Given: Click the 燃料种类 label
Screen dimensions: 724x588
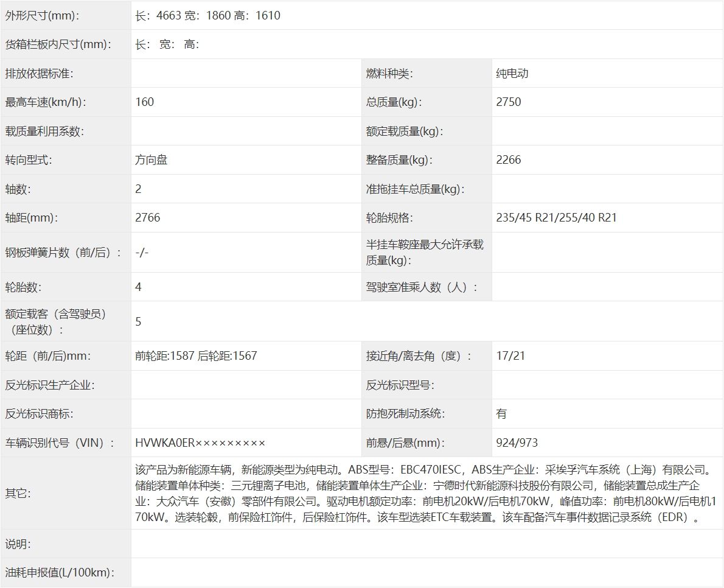Looking at the screenshot, I should coord(389,73).
